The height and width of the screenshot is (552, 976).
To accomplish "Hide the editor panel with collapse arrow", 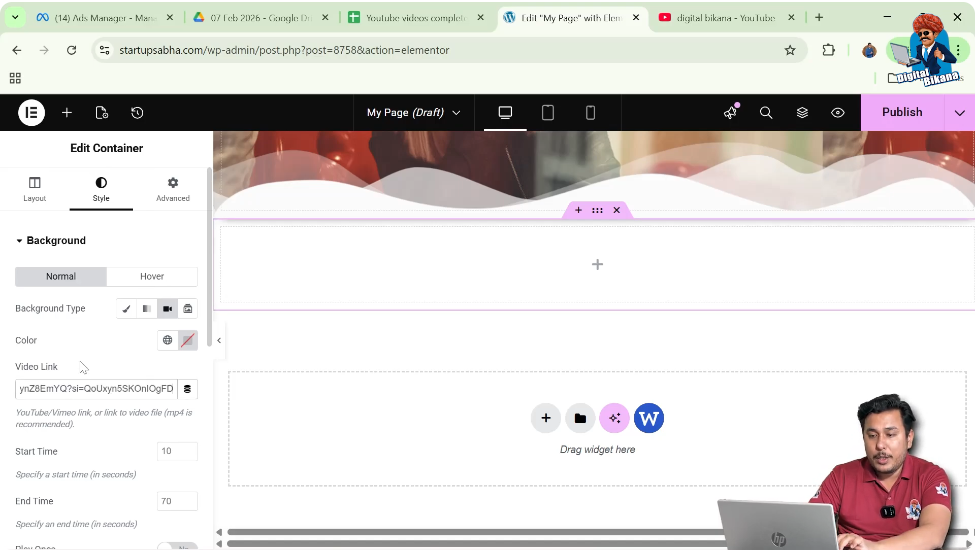I will point(219,340).
